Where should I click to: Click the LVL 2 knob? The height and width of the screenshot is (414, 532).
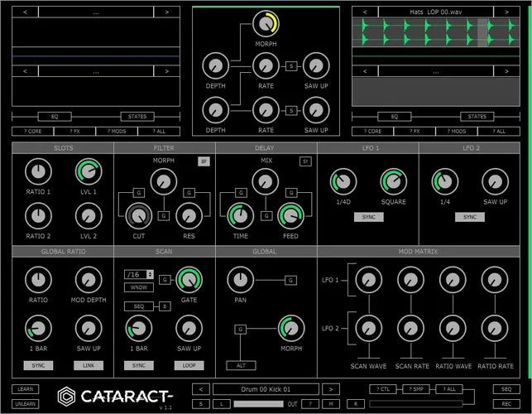(89, 216)
